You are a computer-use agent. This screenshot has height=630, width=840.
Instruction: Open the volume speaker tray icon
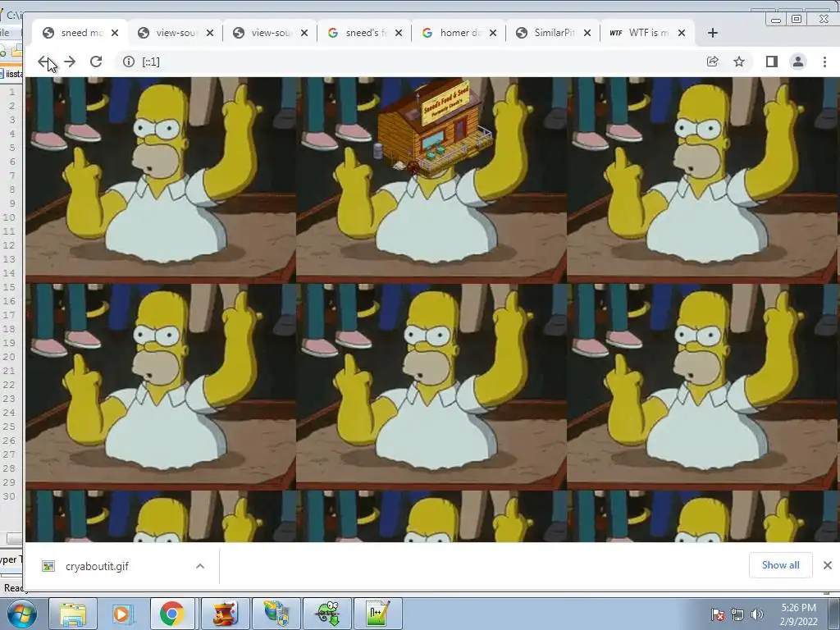click(x=756, y=614)
